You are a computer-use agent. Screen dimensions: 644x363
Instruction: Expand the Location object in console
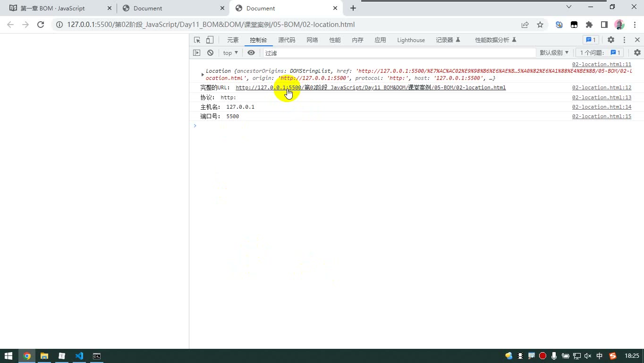coord(203,75)
